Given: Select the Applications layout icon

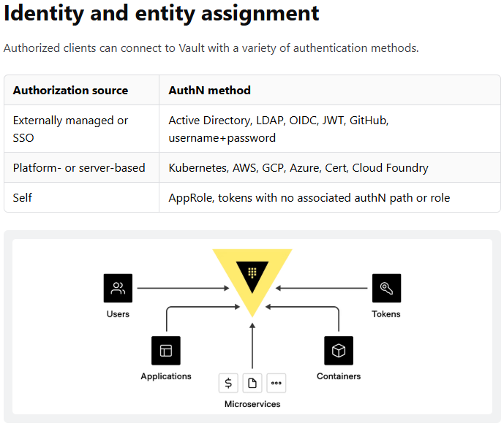Looking at the screenshot, I should point(166,351).
